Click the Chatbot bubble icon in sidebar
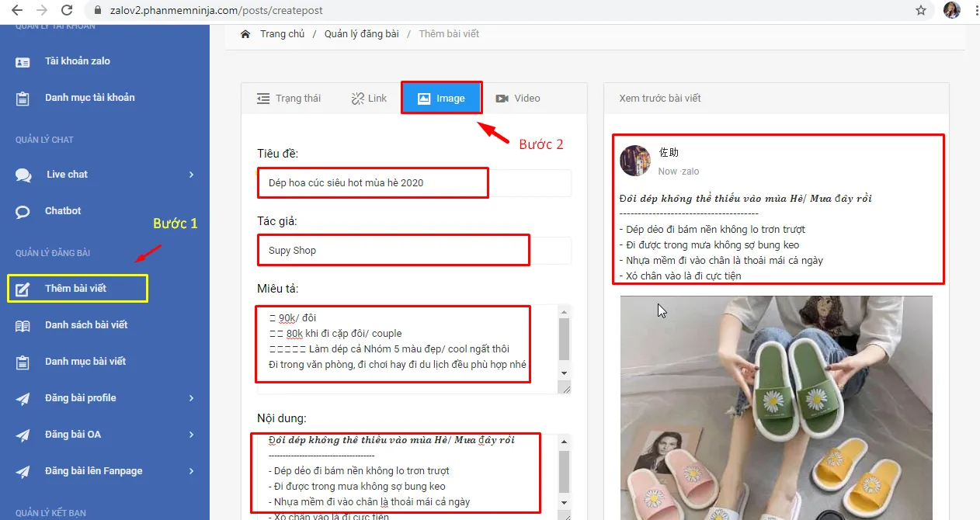The height and width of the screenshot is (520, 980). pyautogui.click(x=23, y=212)
